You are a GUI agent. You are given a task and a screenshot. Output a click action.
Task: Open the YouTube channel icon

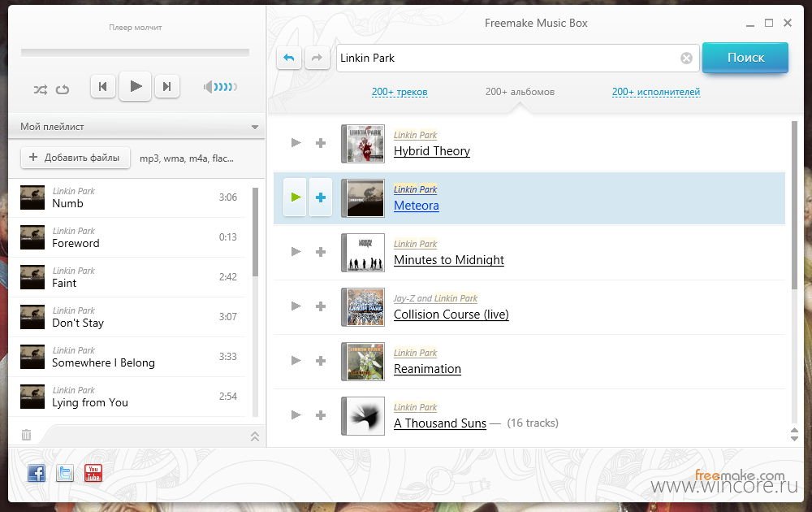click(93, 473)
